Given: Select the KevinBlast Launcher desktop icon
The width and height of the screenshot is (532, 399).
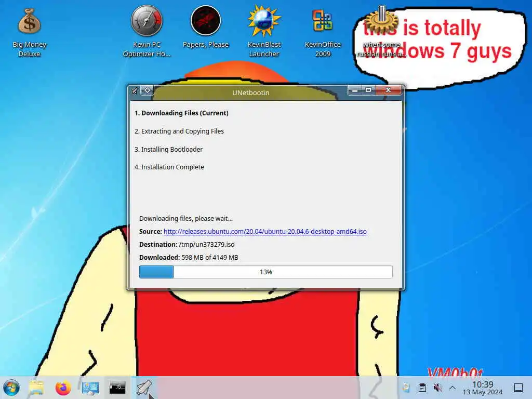Looking at the screenshot, I should tap(264, 32).
